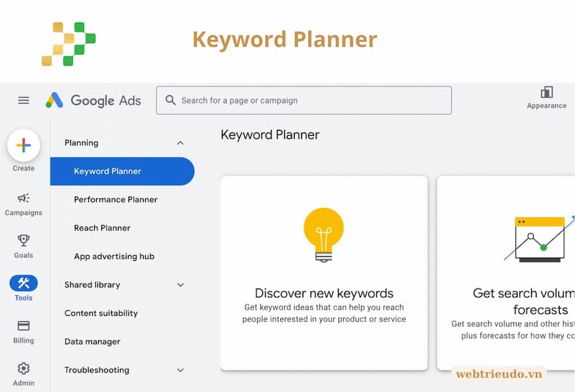
Task: Click the Campaigns label in left rail
Action: coord(23,213)
